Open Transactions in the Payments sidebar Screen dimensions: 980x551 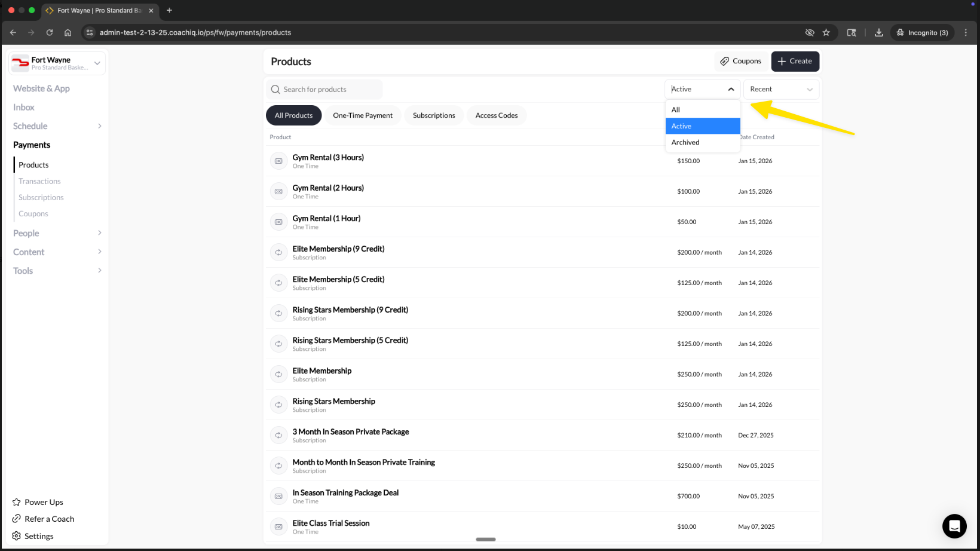[39, 181]
